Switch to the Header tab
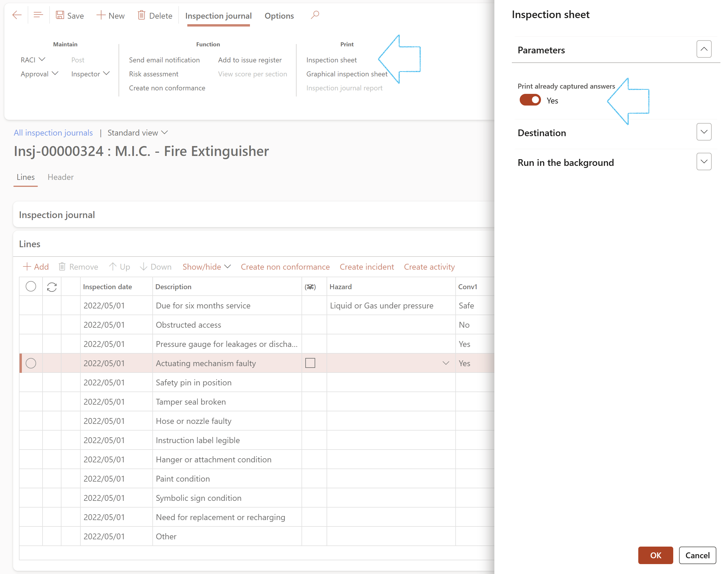728x574 pixels. click(60, 177)
